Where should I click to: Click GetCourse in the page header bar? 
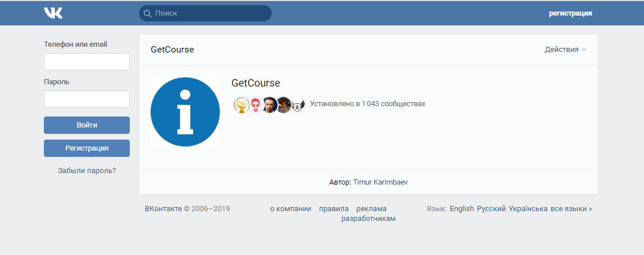173,50
